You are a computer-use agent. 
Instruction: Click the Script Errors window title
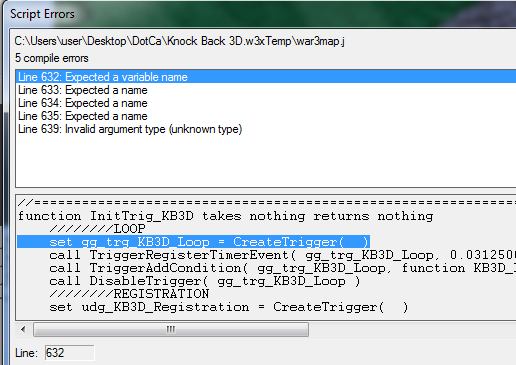[x=42, y=14]
